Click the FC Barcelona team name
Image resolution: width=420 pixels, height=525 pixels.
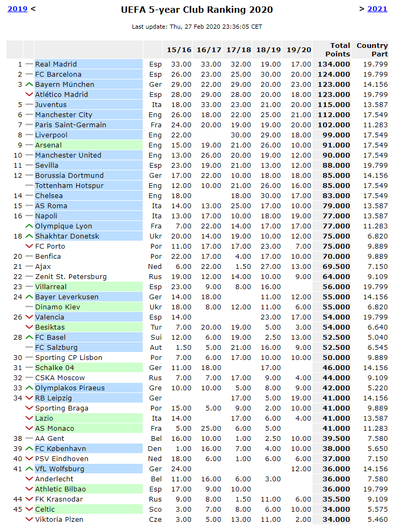point(59,74)
